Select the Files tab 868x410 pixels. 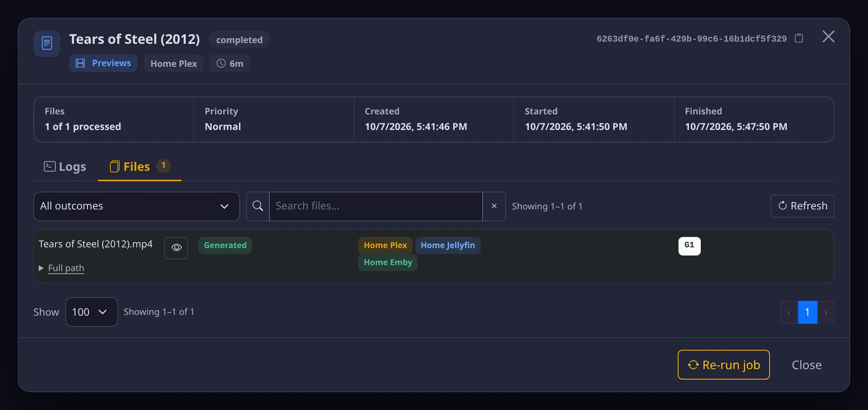click(140, 167)
